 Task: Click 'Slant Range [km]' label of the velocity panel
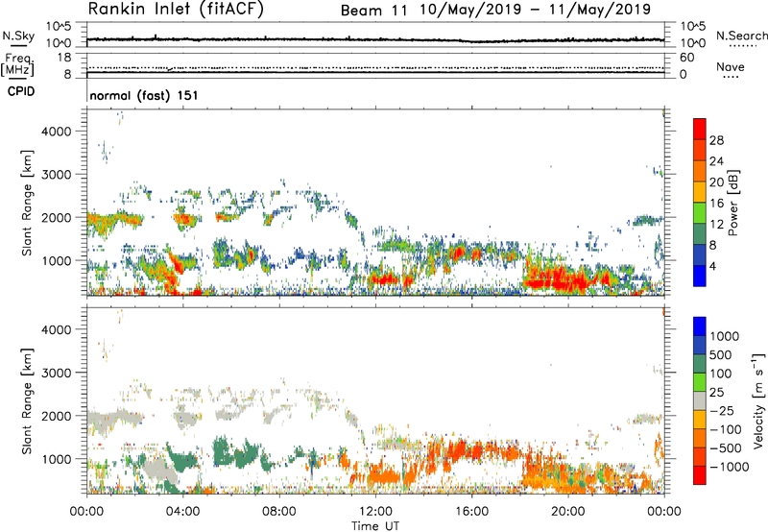click(x=27, y=400)
